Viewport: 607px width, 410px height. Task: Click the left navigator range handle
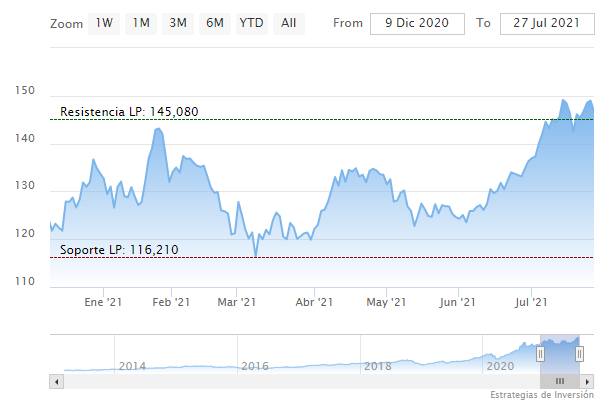[540, 354]
